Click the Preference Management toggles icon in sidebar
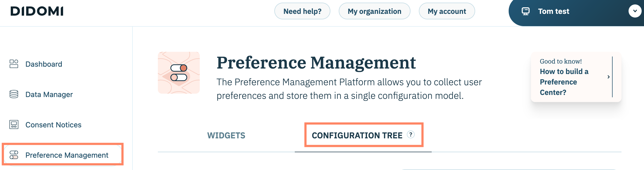644x170 pixels. point(14,155)
